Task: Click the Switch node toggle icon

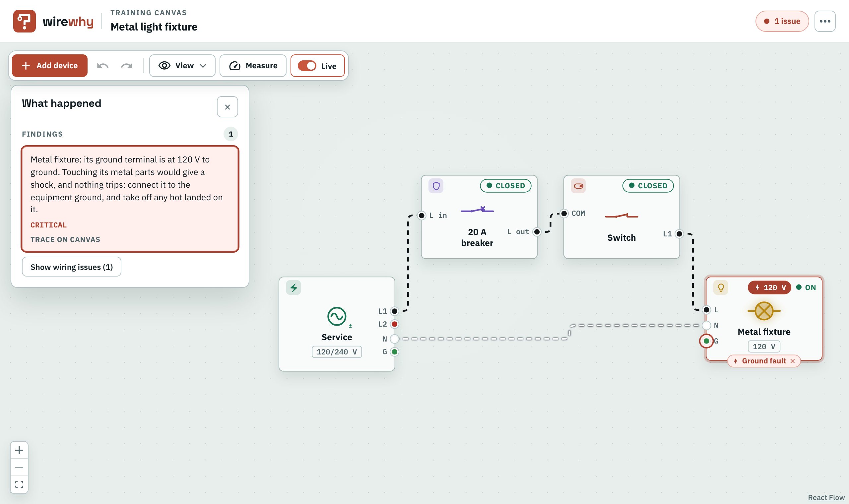Action: click(578, 186)
